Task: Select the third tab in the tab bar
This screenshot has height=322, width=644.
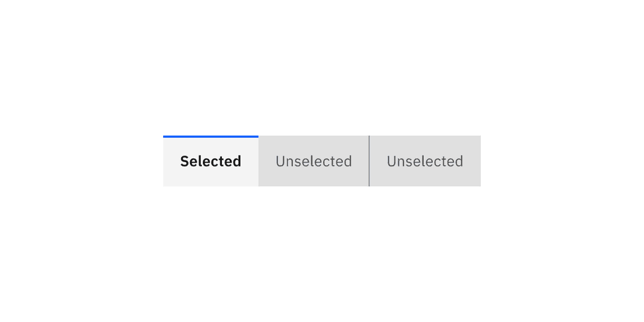Action: [x=425, y=161]
